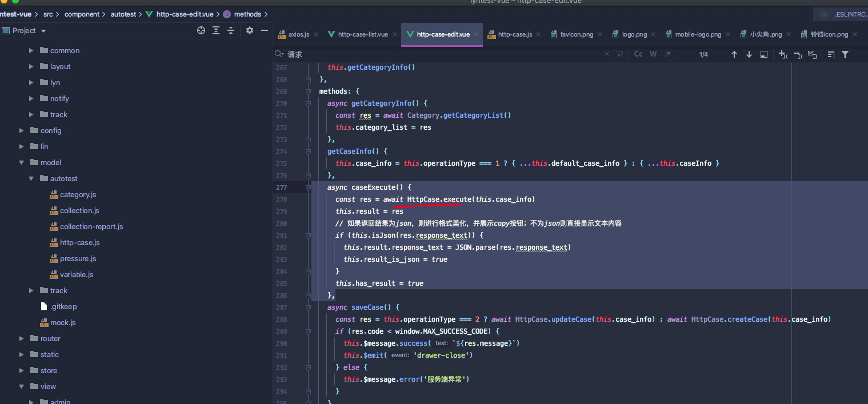Select all occurrences icon
868x404 pixels.
[x=813, y=54]
